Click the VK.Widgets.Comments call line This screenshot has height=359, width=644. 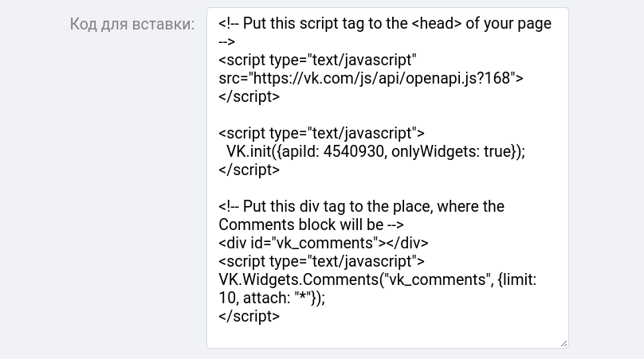click(378, 279)
